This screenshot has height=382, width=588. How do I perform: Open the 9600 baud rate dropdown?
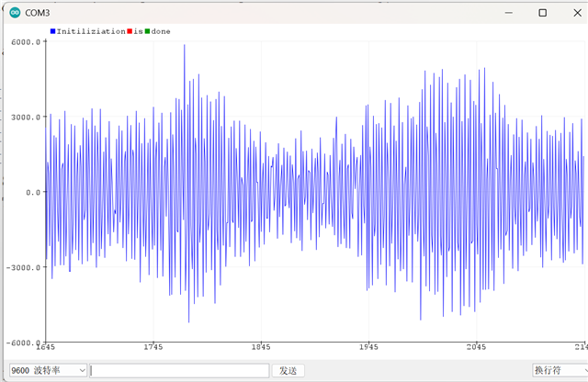[x=48, y=371]
